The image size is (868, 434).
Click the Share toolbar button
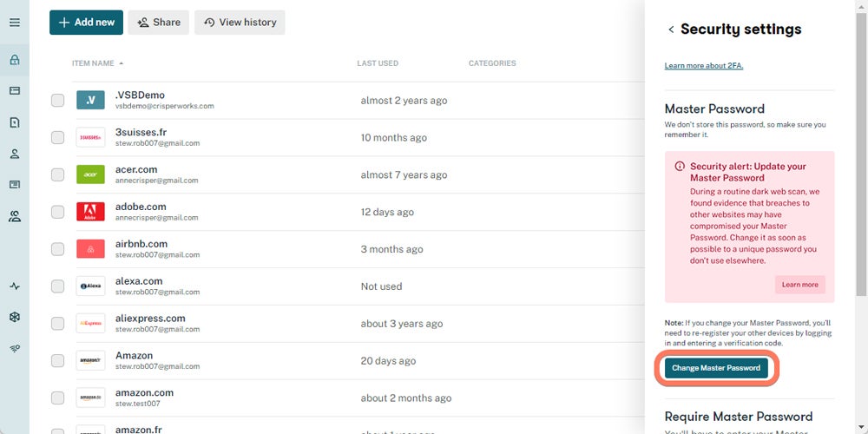click(158, 23)
